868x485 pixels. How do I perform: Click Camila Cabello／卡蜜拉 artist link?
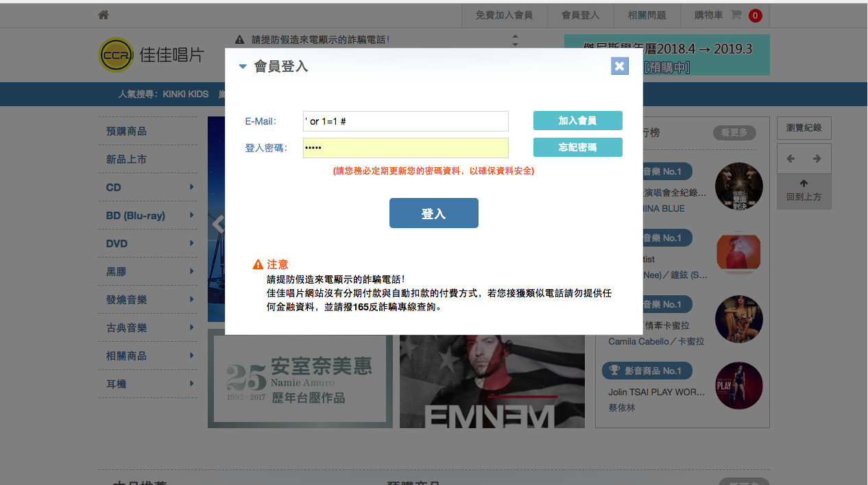pos(657,341)
